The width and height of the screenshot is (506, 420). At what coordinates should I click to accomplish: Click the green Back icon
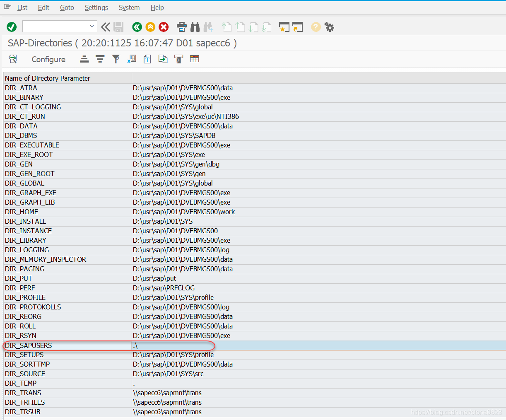tap(137, 27)
